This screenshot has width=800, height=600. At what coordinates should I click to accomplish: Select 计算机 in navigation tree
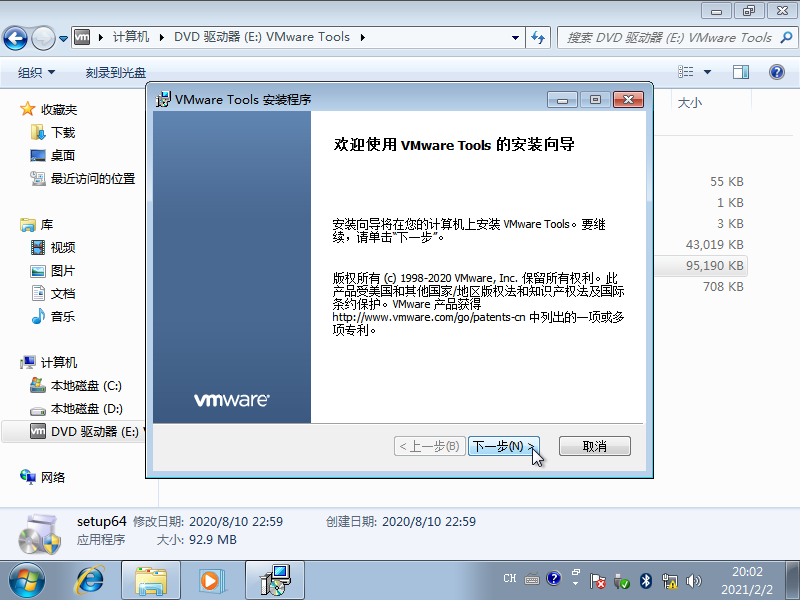(x=49, y=362)
